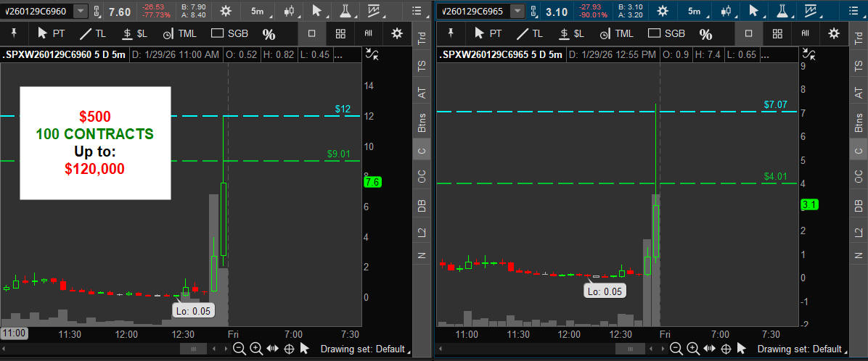Image resolution: width=868 pixels, height=361 pixels.
Task: Click the PT pointer button on C6960 toolbar
Action: point(51,33)
